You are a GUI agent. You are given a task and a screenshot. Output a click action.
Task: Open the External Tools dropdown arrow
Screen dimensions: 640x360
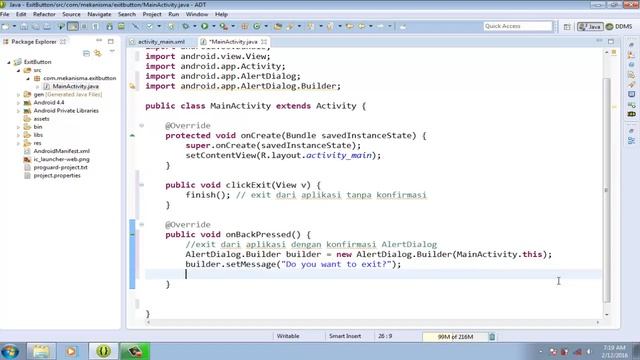pos(233,27)
